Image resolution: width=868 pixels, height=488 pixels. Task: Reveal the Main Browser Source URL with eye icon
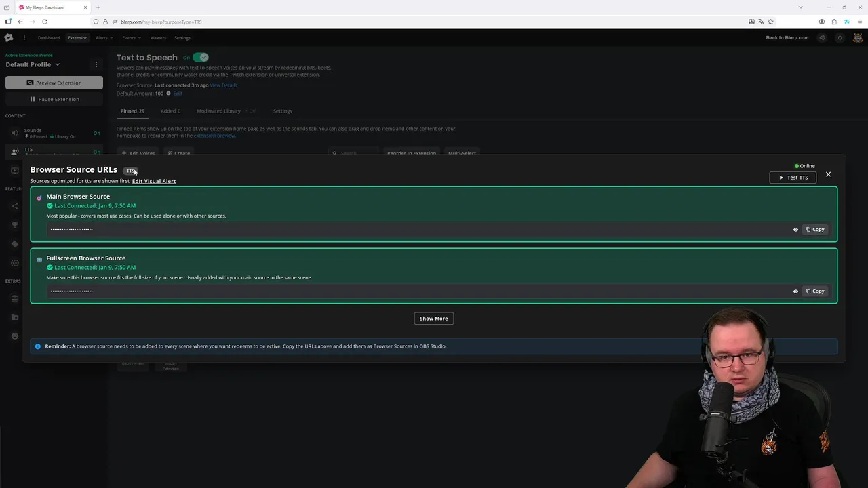click(x=795, y=230)
